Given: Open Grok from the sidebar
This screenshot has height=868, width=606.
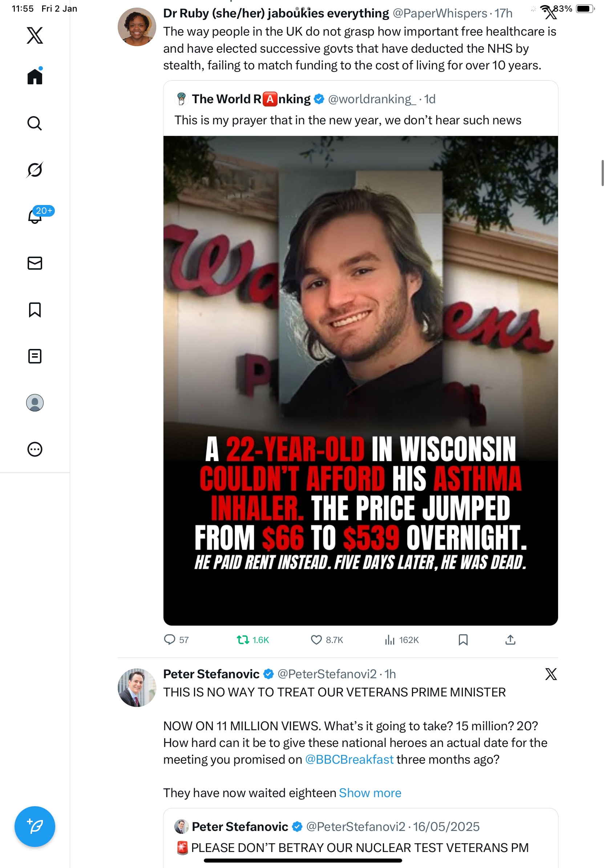Looking at the screenshot, I should tap(35, 170).
